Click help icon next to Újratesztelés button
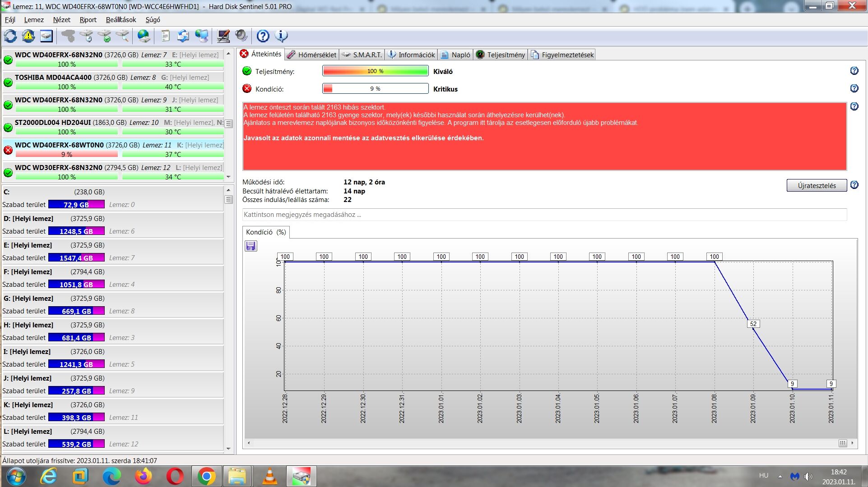Screen dimensions: 868x487 (x=854, y=185)
